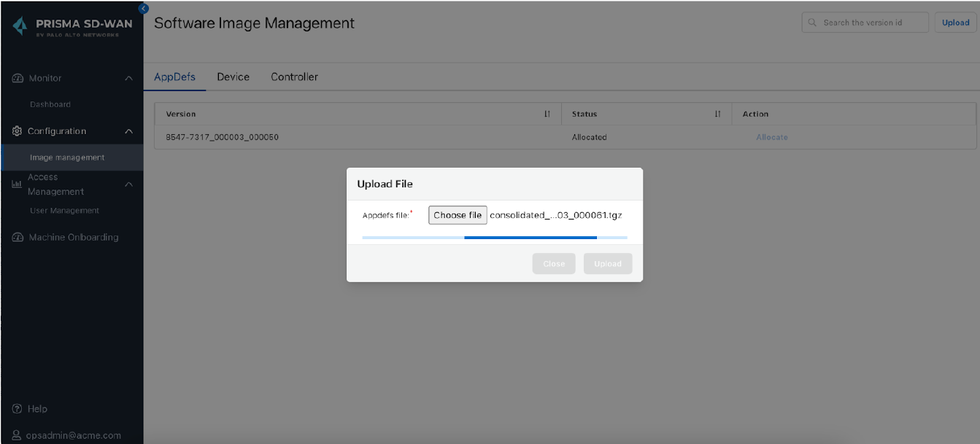Switch to the Device tab
This screenshot has height=444, width=980.
(233, 77)
